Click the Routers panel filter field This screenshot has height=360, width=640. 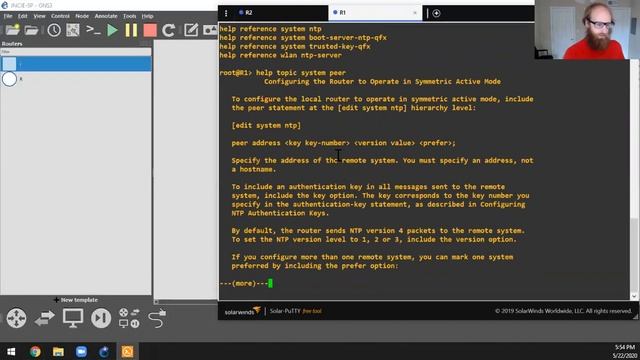click(x=76, y=52)
